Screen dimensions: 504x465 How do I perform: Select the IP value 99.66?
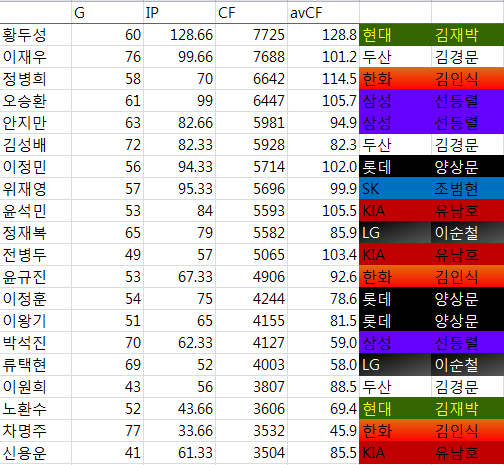coord(179,57)
